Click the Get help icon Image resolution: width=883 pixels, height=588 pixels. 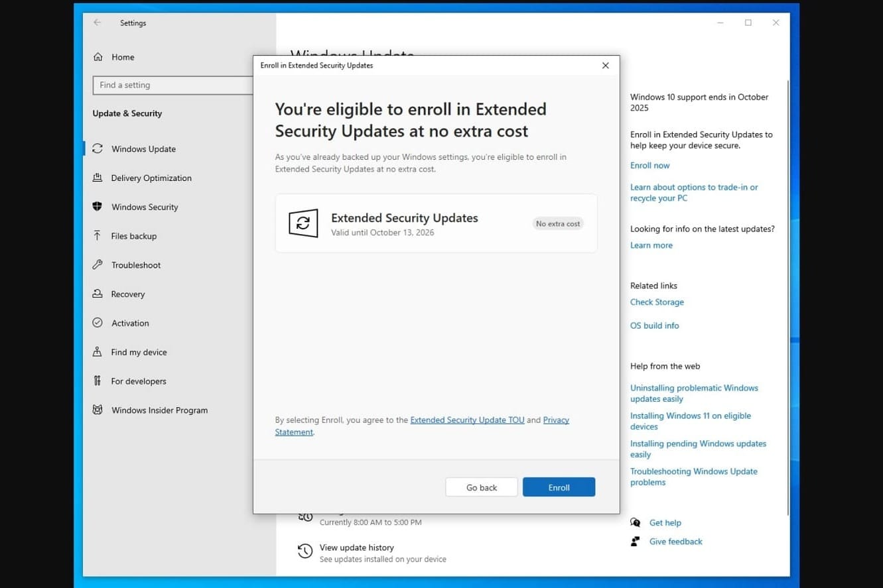coord(635,522)
